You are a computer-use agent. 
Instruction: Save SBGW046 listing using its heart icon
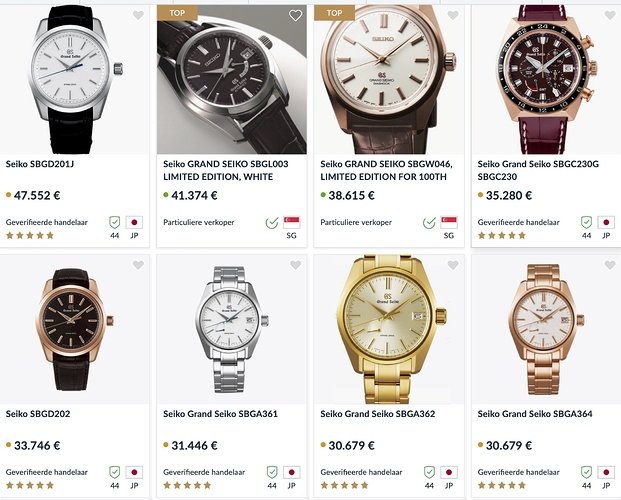coord(452,16)
